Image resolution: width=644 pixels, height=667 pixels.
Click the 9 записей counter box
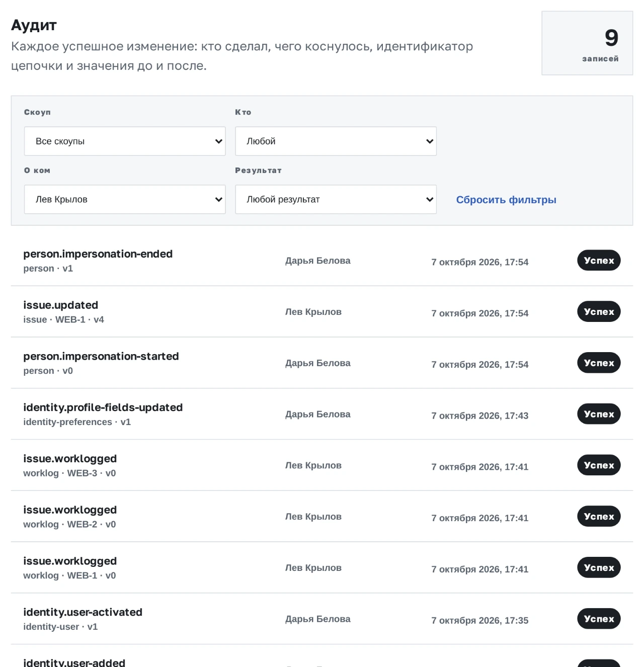[x=587, y=43]
